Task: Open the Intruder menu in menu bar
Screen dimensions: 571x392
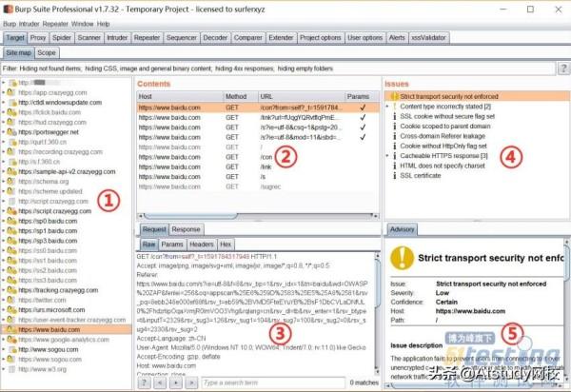Action: pos(30,24)
